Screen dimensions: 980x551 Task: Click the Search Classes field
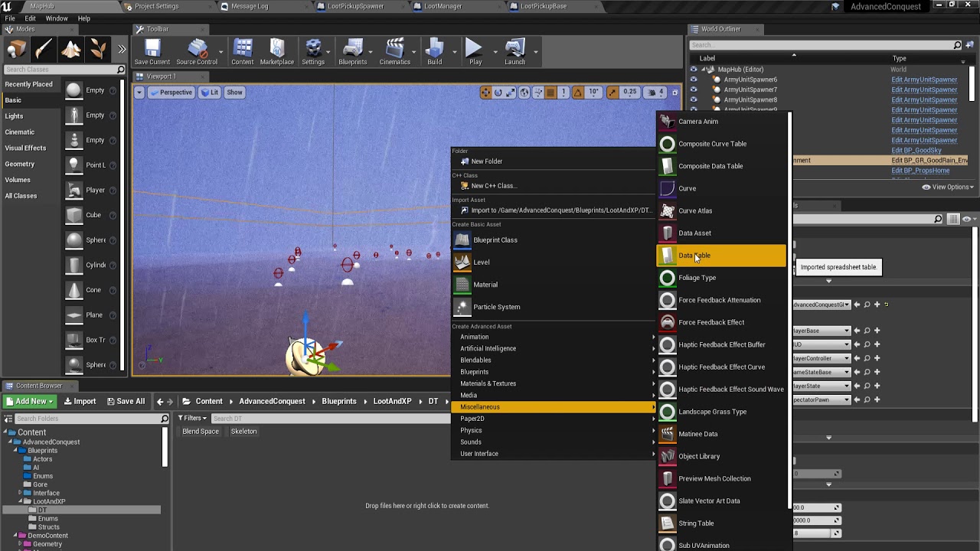tap(64, 70)
